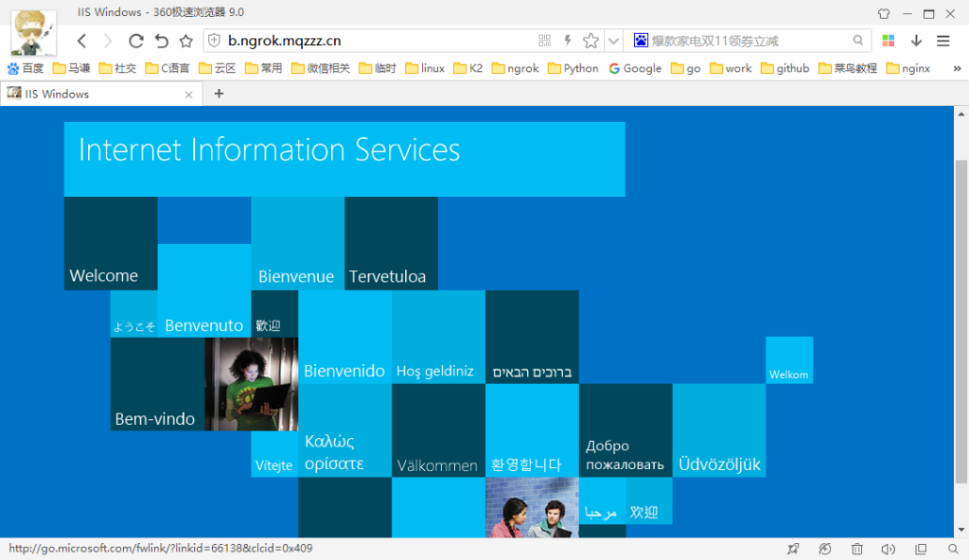Image resolution: width=969 pixels, height=560 pixels.
Task: Open the 马谦 bookmark folder
Action: tap(72, 68)
